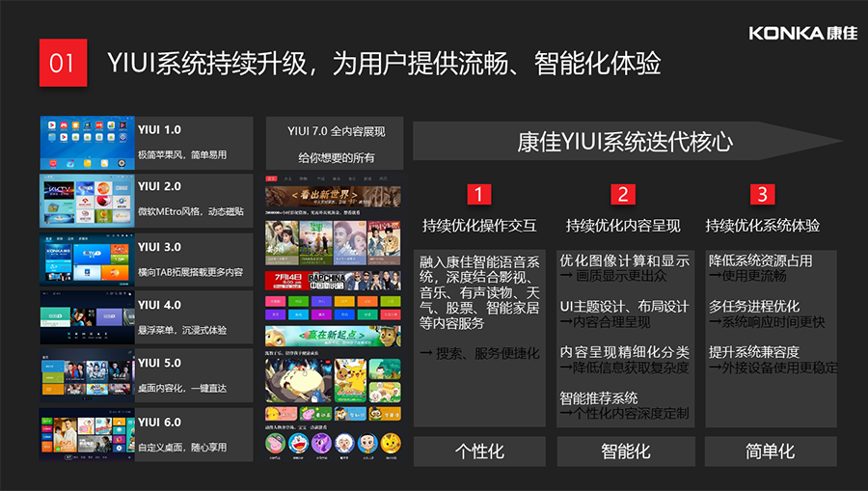Click the pink category tile in the grid
Viewport: 868px width, 491px height.
(275, 302)
